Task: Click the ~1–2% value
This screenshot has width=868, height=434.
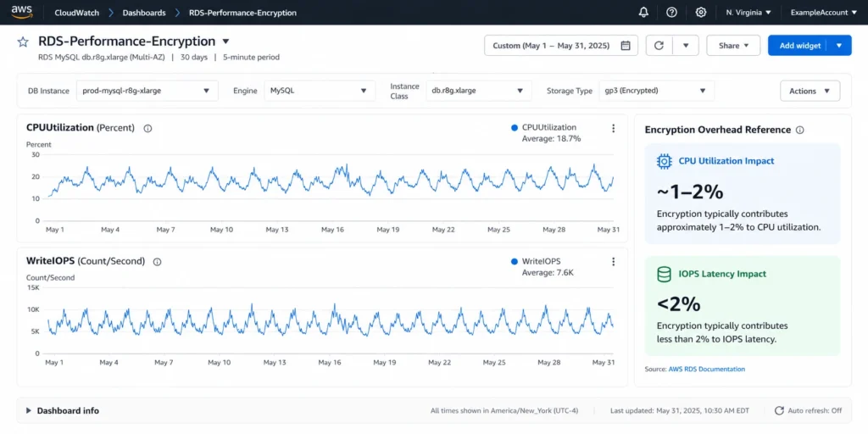Action: pyautogui.click(x=690, y=191)
